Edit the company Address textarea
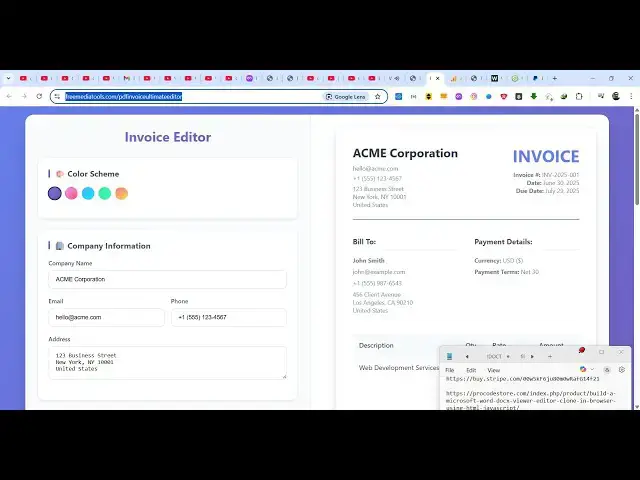This screenshot has width=640, height=480. point(167,362)
